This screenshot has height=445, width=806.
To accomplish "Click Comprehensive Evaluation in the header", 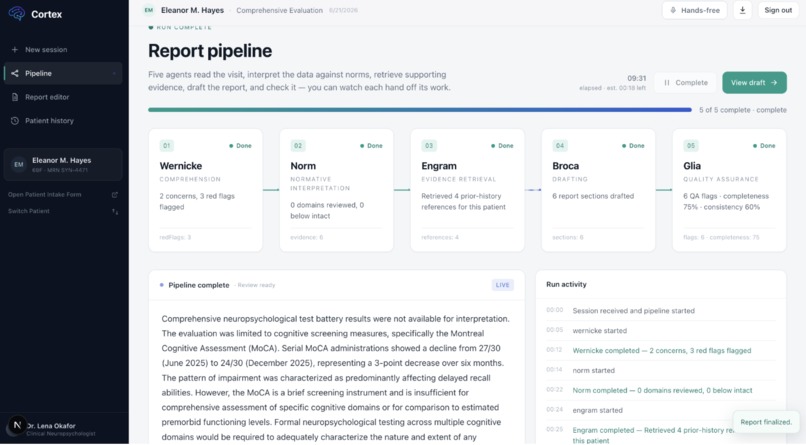I will (x=279, y=10).
